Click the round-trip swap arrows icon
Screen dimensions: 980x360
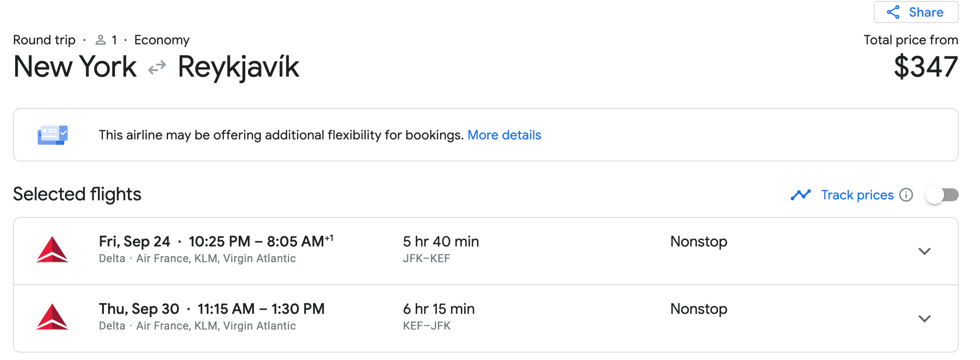pos(157,68)
